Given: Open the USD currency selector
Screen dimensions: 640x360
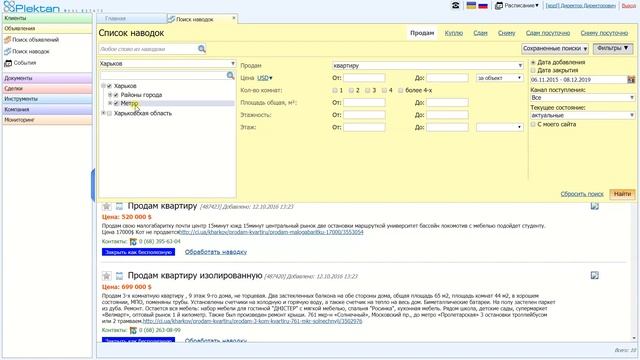Looking at the screenshot, I should (x=264, y=78).
